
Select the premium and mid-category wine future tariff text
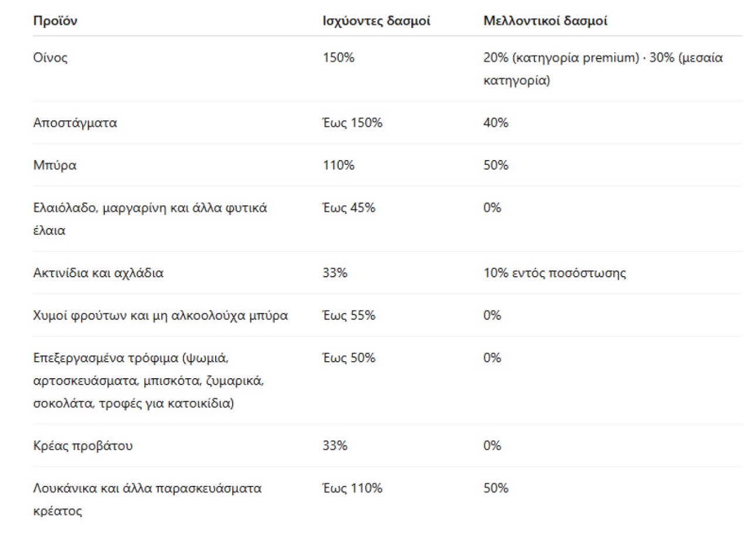tap(603, 69)
